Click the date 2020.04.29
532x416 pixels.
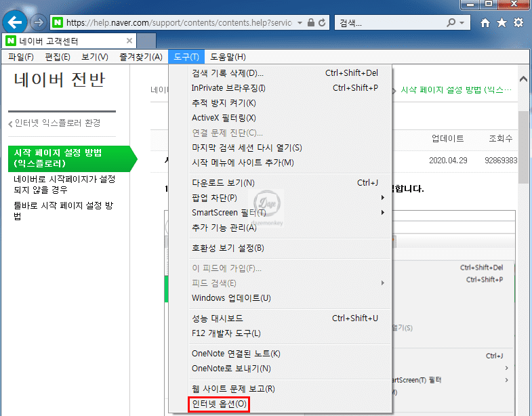(x=448, y=160)
